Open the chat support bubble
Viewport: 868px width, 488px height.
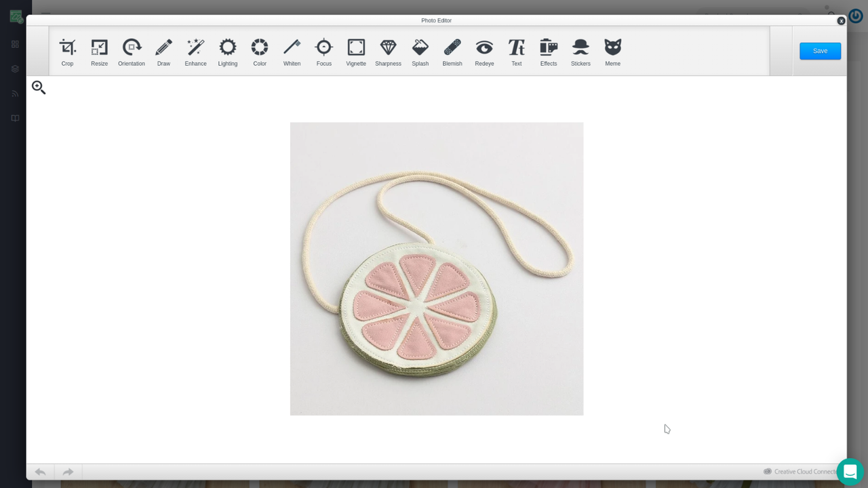tap(850, 472)
